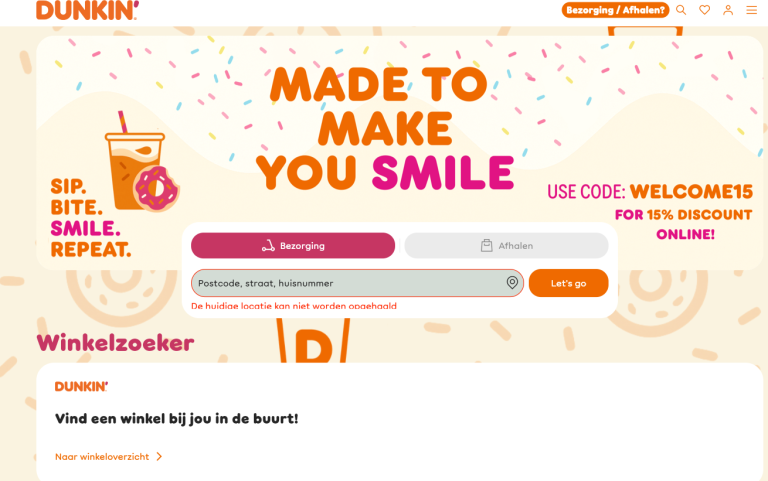Open favorites via the heart icon
The image size is (768, 481).
pyautogui.click(x=704, y=10)
